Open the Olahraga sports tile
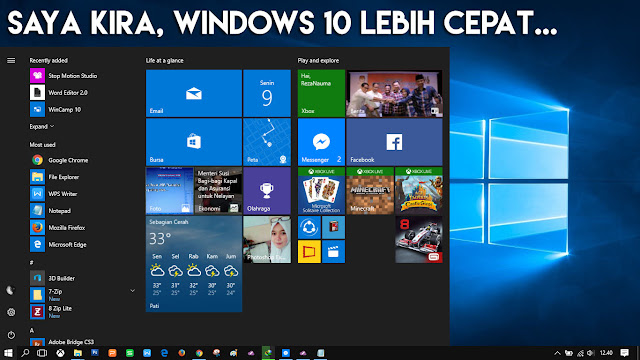Image resolution: width=640 pixels, height=360 pixels. 267,191
